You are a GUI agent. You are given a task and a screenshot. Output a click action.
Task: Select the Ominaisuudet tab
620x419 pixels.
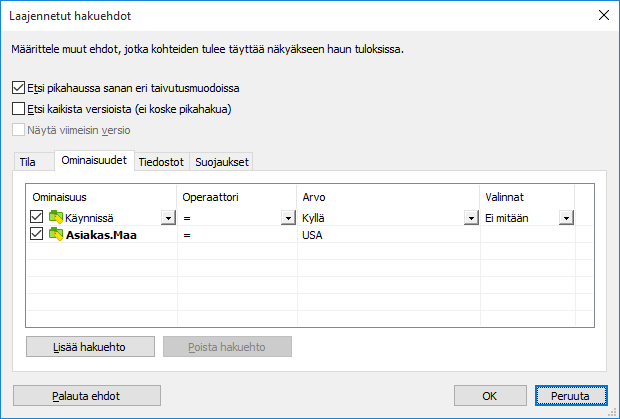coord(93,160)
